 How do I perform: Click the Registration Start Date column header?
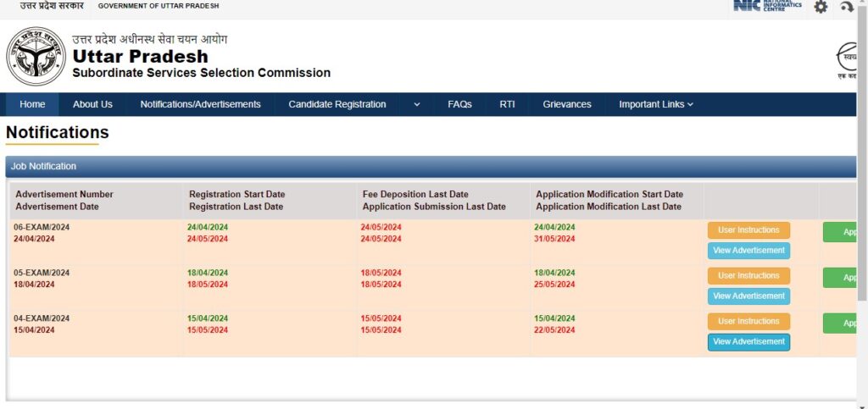(237, 195)
